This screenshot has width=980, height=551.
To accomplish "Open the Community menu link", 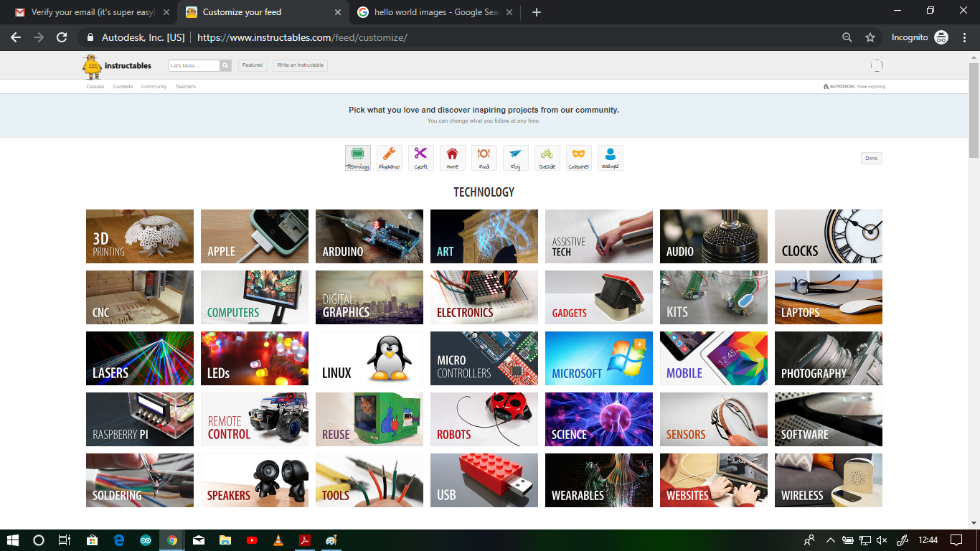I will pos(154,87).
